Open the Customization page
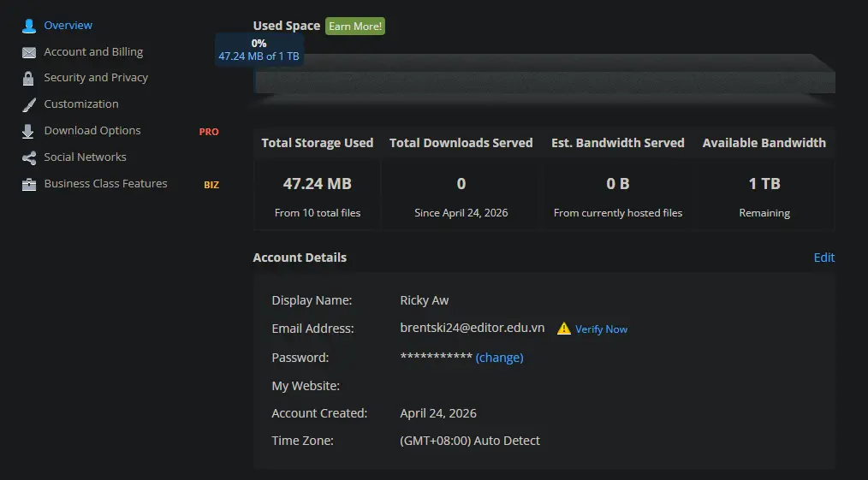 pyautogui.click(x=81, y=104)
